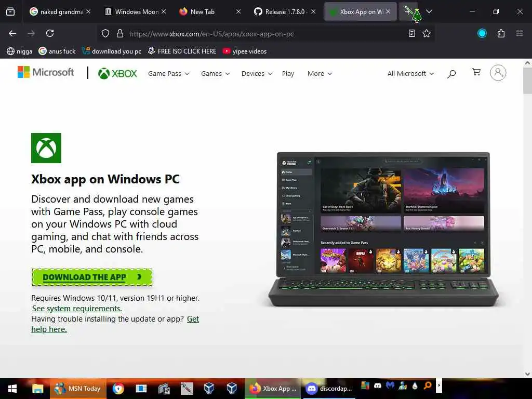Go forward to the next page

pyautogui.click(x=31, y=33)
